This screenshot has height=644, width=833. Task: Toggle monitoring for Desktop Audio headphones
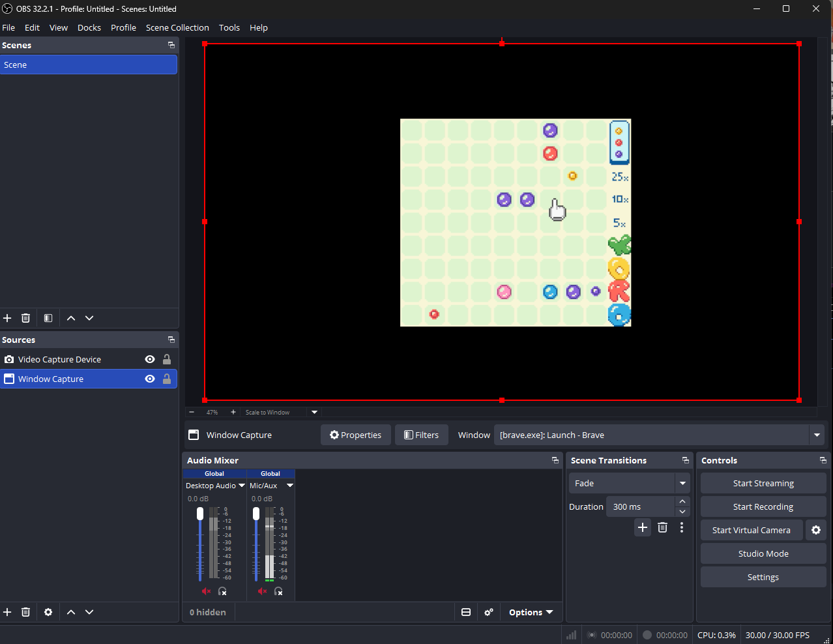tap(222, 591)
